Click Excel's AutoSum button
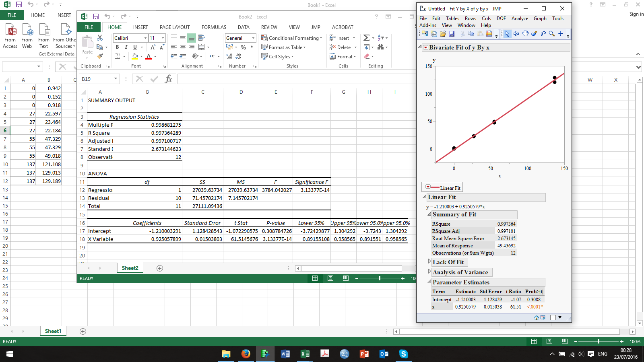This screenshot has width=644, height=362. (x=365, y=37)
